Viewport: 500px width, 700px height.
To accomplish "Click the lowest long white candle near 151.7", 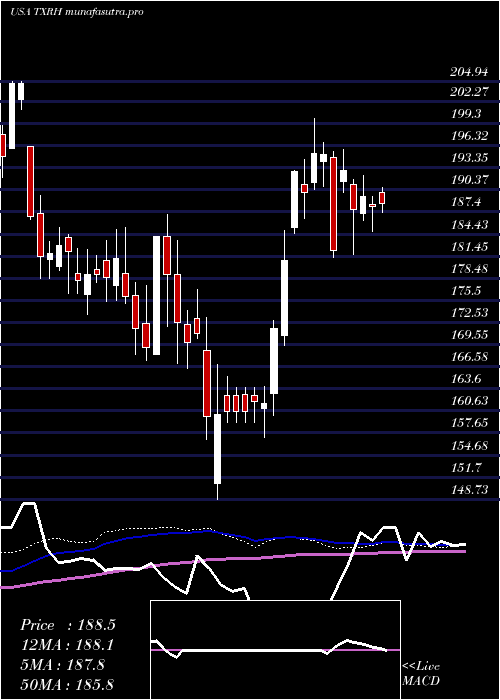I will click(x=217, y=449).
